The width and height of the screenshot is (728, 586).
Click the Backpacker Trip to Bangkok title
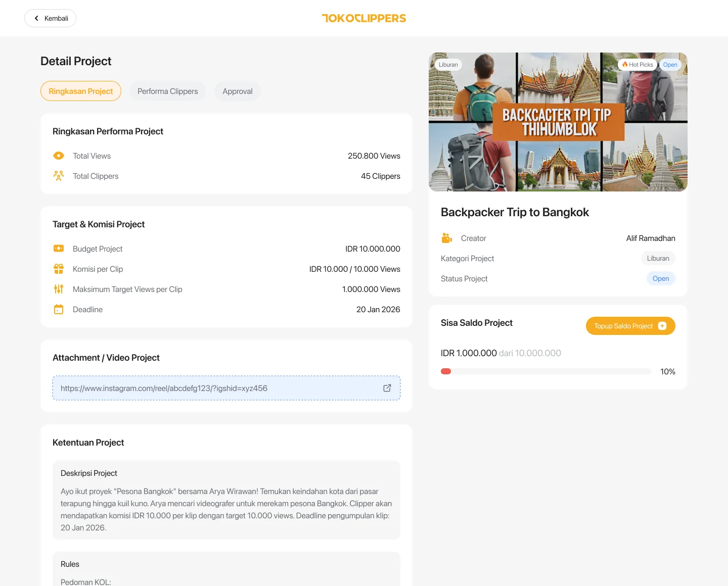515,212
